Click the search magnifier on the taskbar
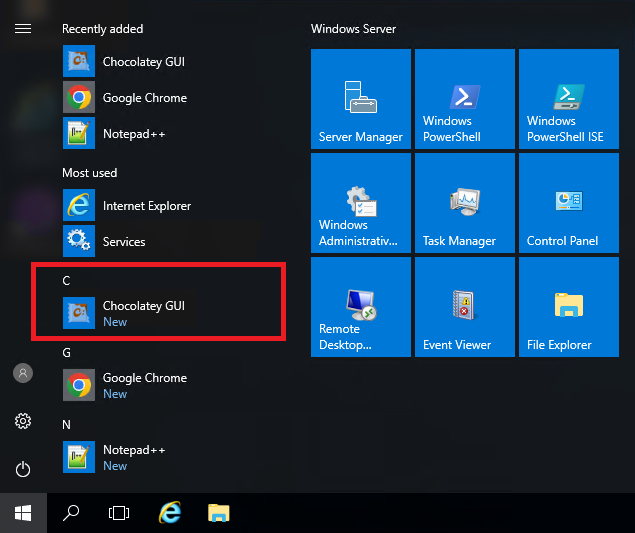635x533 pixels. click(71, 513)
